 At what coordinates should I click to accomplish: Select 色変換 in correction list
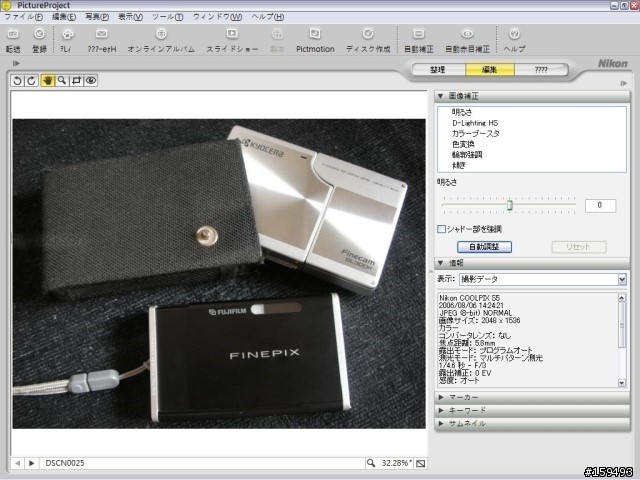463,144
